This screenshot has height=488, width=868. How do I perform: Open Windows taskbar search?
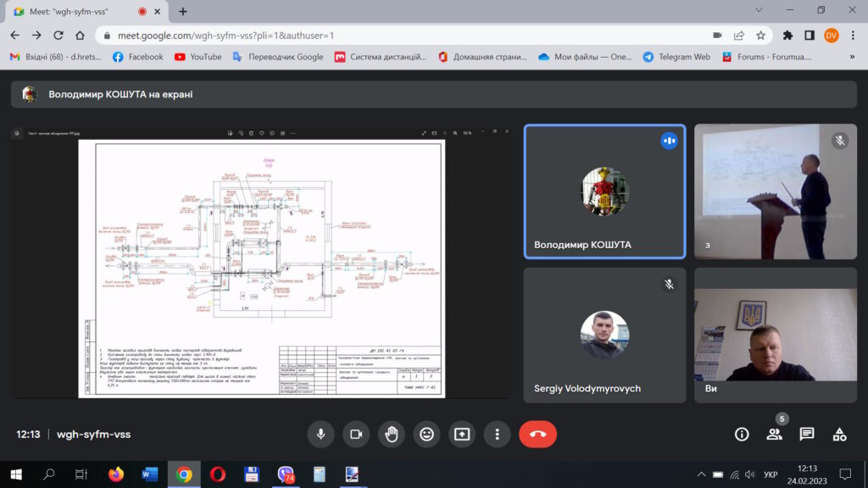48,474
